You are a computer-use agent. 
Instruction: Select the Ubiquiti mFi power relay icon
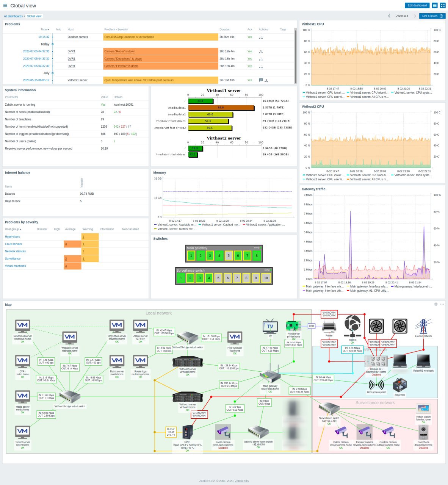(x=376, y=361)
